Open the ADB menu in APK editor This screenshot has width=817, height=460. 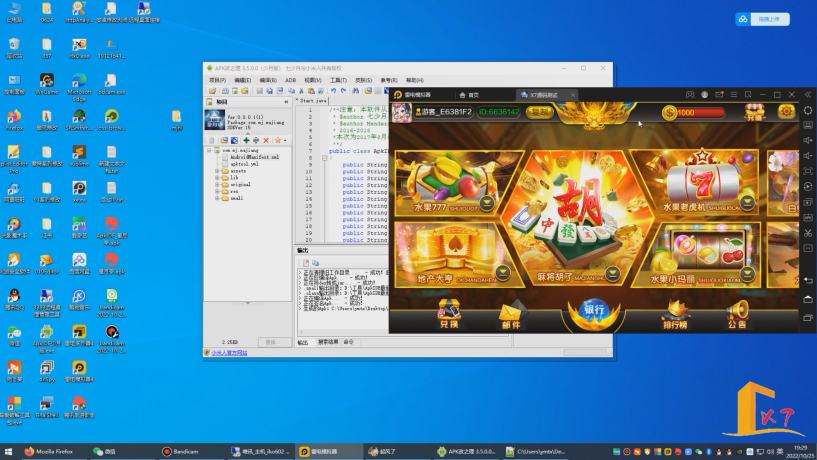[291, 80]
